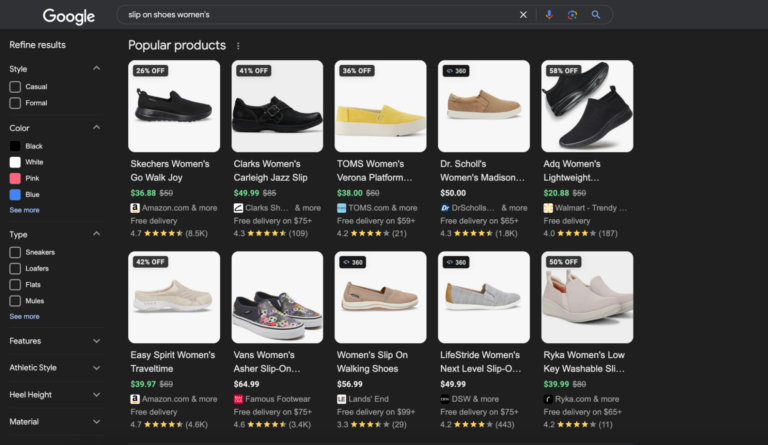Image resolution: width=768 pixels, height=445 pixels.
Task: Open LifeStride Women's Next Level Slip-On title
Action: [x=480, y=361]
